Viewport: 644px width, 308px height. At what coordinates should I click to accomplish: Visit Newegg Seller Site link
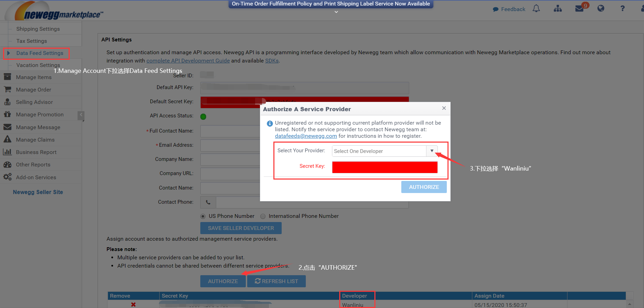click(x=38, y=192)
